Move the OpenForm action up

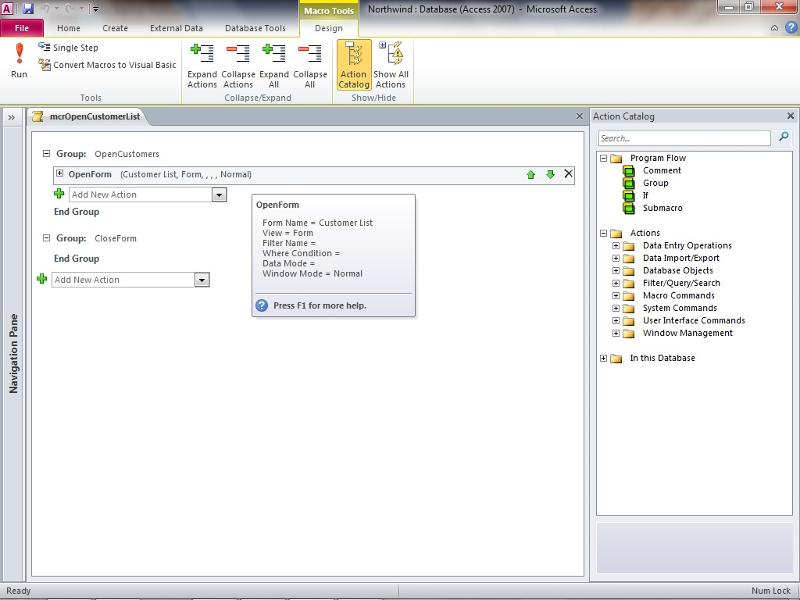coord(531,174)
